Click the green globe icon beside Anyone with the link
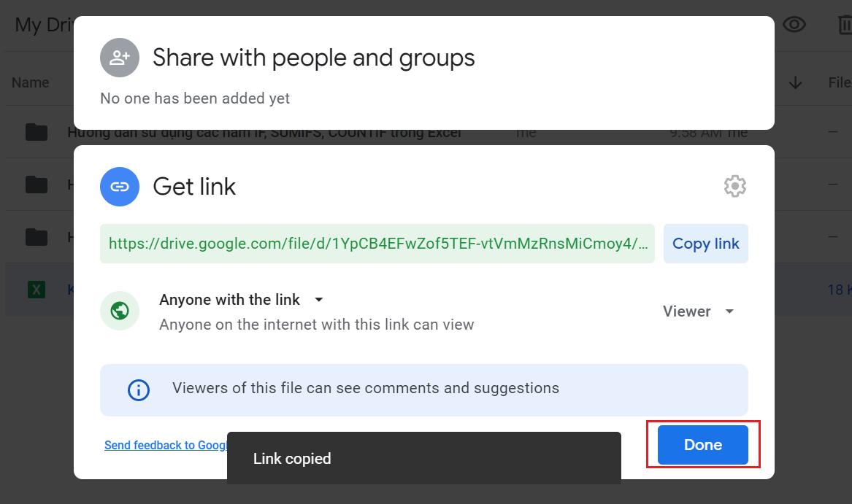The width and height of the screenshot is (852, 504). (119, 310)
